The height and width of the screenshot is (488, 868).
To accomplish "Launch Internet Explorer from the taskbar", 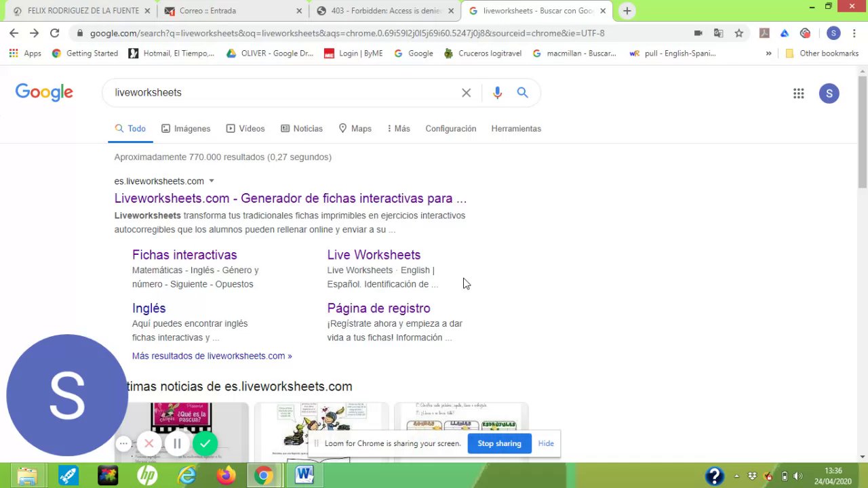I will coord(186,476).
